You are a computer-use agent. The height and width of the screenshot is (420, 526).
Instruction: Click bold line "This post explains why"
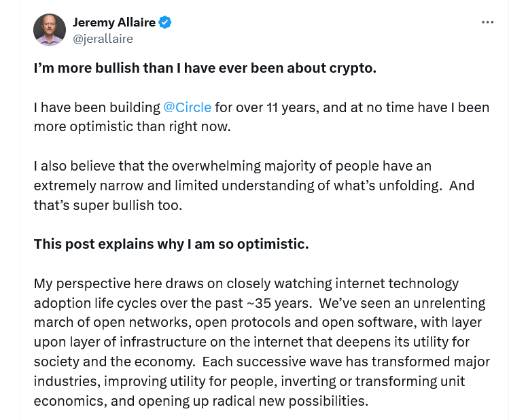point(171,244)
